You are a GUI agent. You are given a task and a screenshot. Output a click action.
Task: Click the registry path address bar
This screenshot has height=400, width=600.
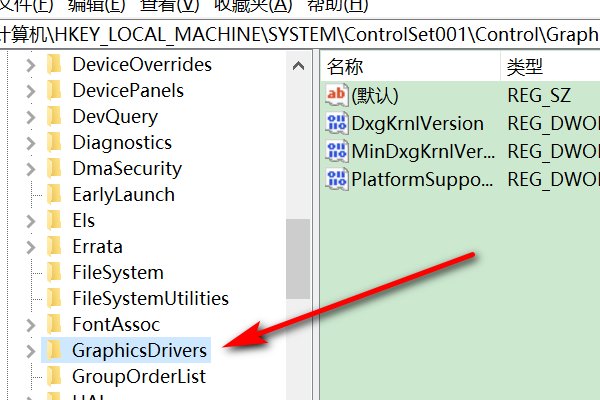300,34
